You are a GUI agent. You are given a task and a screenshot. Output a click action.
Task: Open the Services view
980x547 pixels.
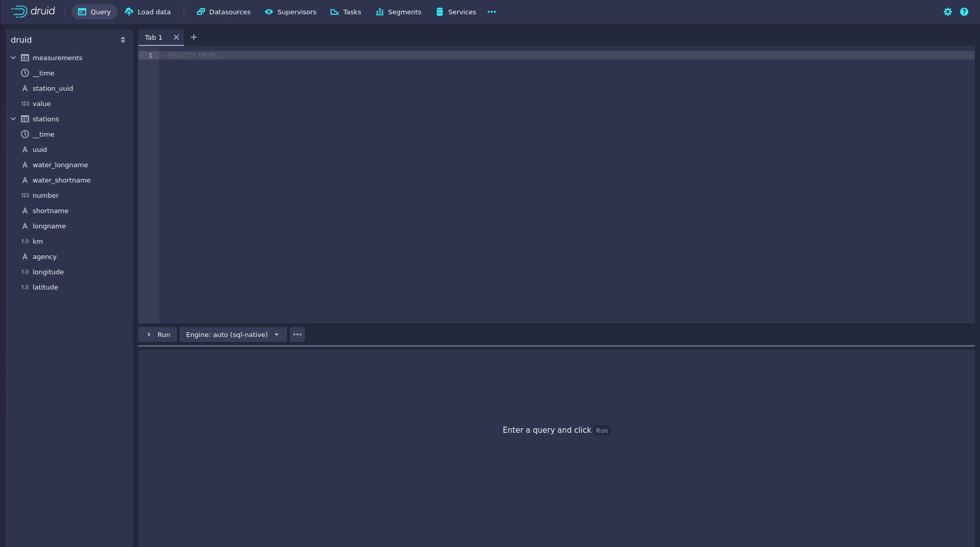click(456, 12)
